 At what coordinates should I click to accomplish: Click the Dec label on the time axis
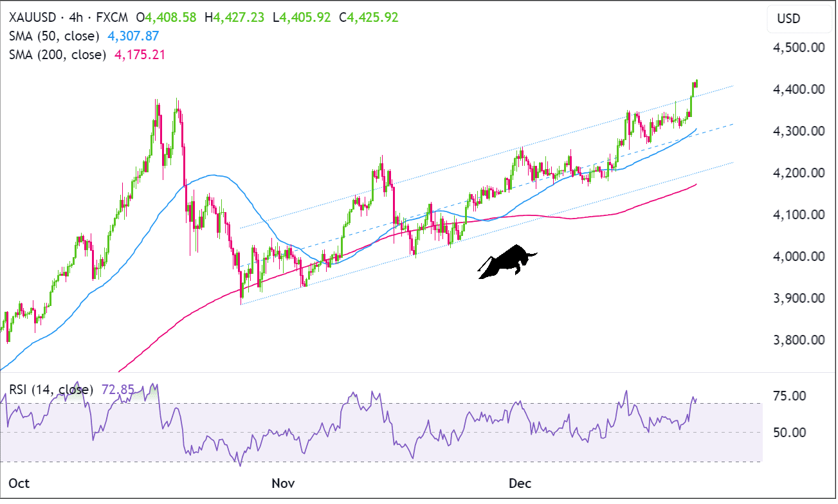coord(521,483)
